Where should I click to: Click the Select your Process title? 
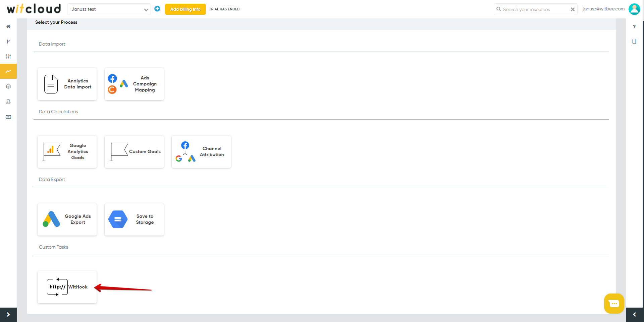(56, 22)
